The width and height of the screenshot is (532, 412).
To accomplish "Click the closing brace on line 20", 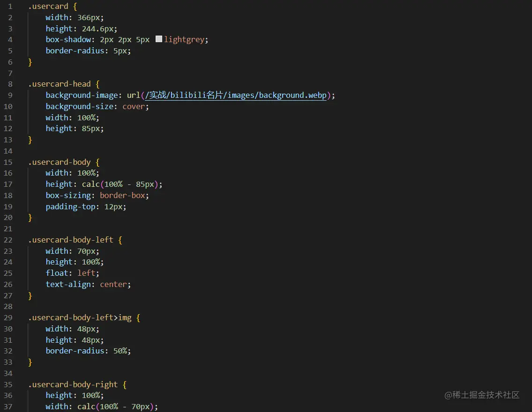I will pos(30,218).
